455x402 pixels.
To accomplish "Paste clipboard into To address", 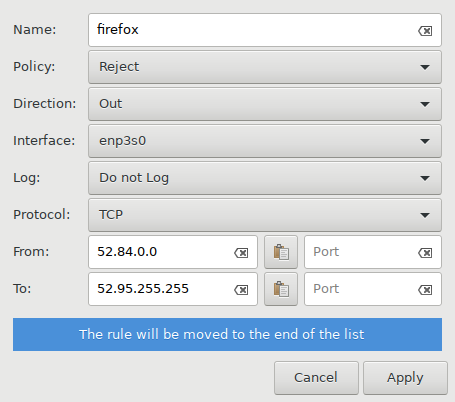I will [281, 289].
